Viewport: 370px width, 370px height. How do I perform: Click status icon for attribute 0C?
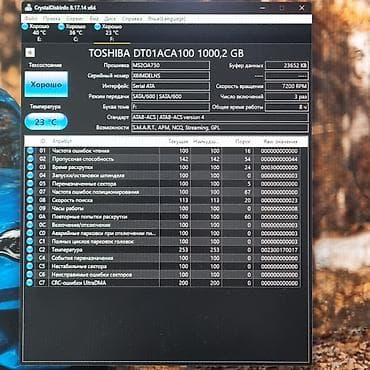pyautogui.click(x=30, y=225)
